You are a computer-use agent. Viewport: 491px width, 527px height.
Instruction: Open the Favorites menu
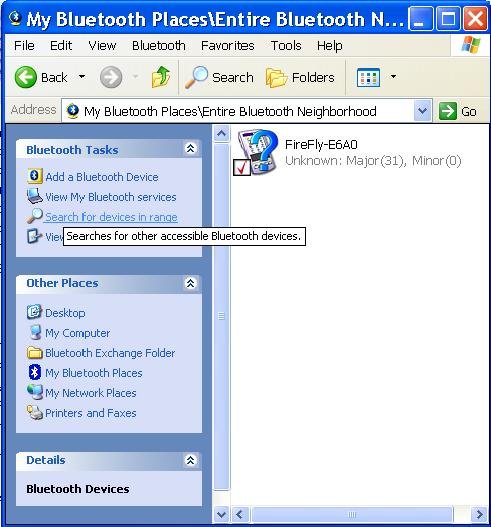[228, 46]
